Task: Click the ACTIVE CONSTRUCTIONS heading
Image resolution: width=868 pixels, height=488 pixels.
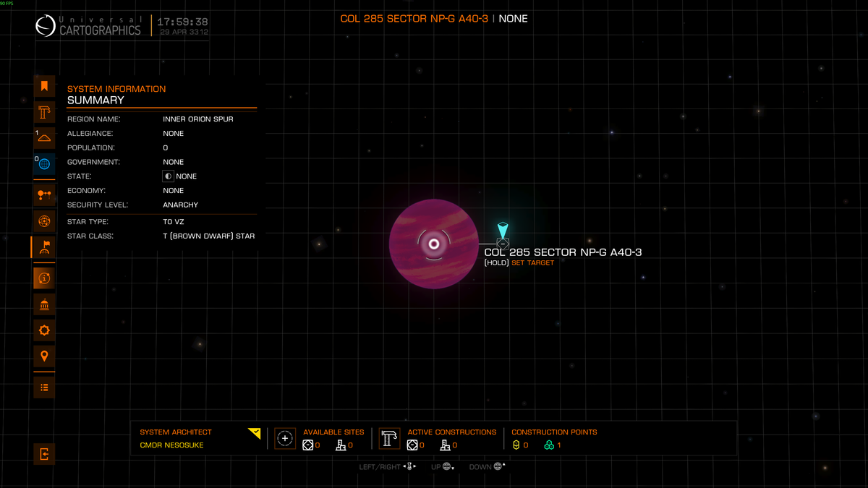Action: tap(452, 432)
